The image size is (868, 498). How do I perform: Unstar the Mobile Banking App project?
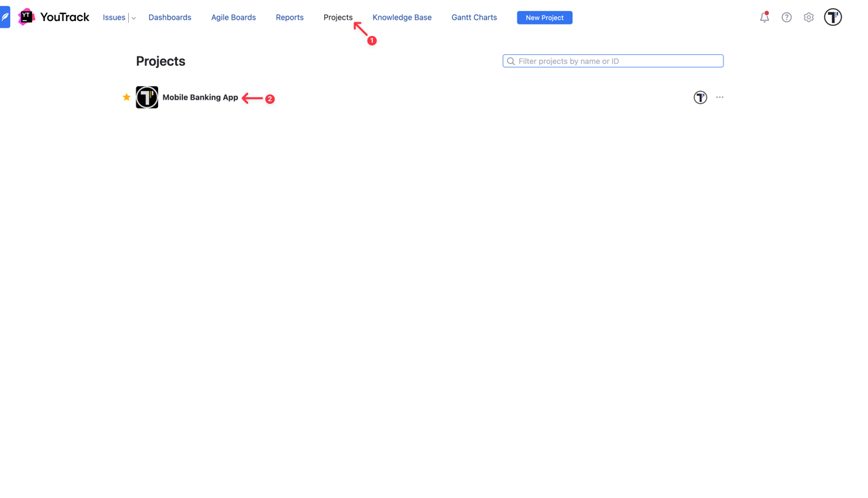(126, 98)
